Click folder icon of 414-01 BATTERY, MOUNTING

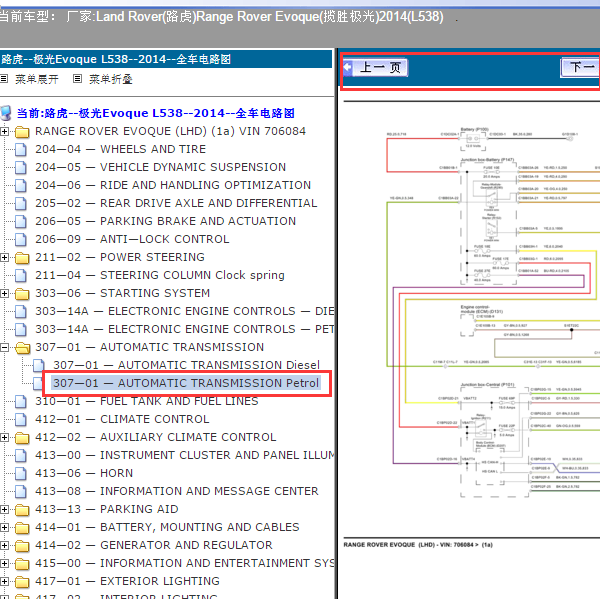pyautogui.click(x=22, y=528)
